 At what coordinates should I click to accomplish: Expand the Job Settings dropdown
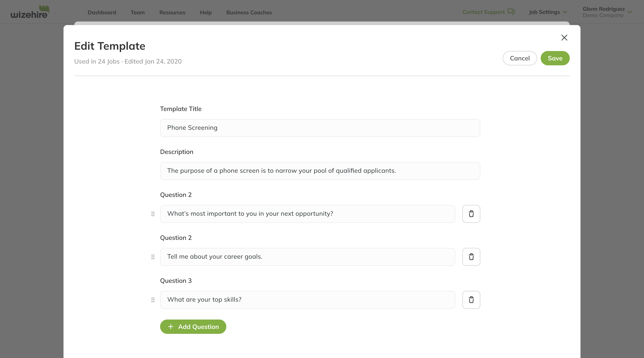(548, 12)
